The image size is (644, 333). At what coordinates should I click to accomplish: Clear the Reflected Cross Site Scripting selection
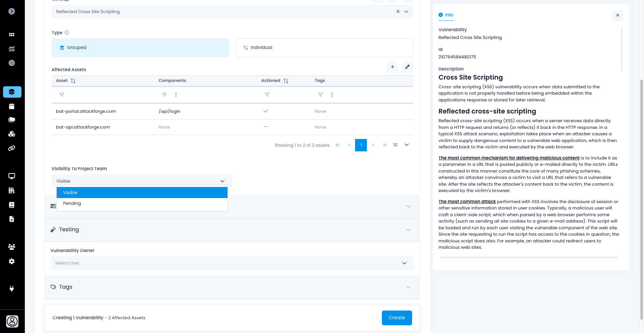(x=398, y=12)
